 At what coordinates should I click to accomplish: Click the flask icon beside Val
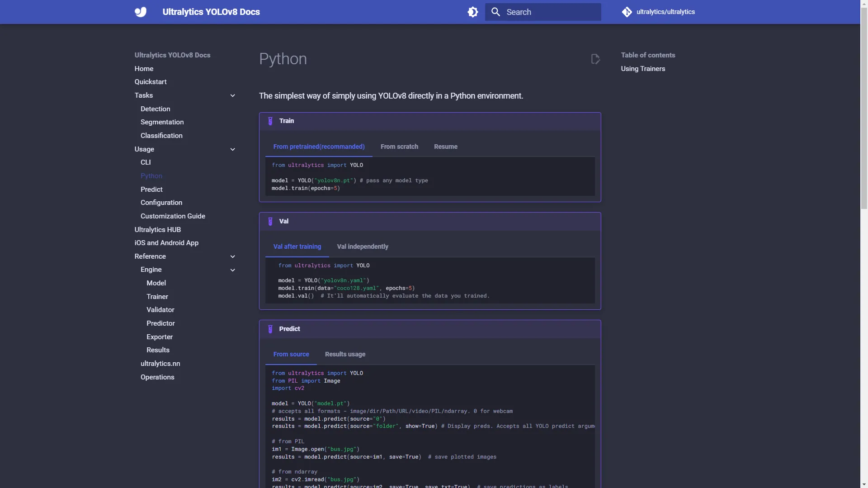270,222
